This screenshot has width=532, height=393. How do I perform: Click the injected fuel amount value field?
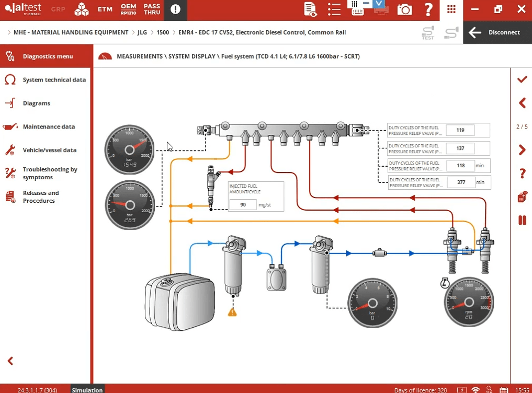243,205
